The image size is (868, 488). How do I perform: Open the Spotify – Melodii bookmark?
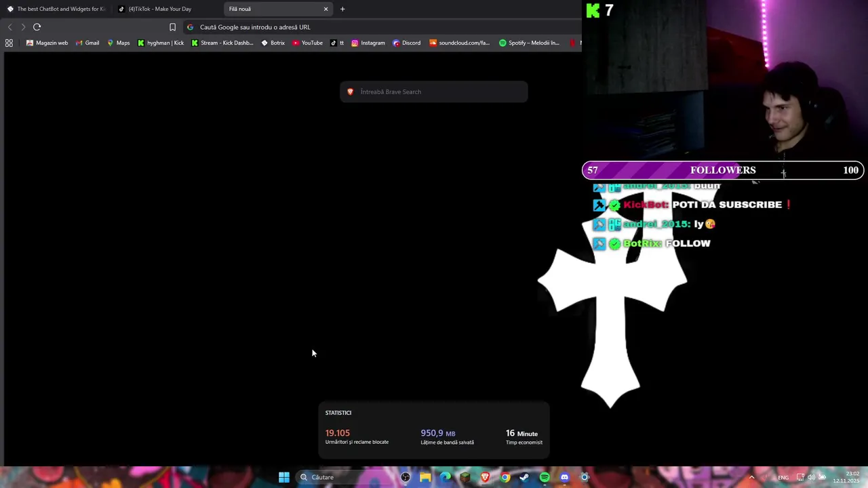[529, 43]
